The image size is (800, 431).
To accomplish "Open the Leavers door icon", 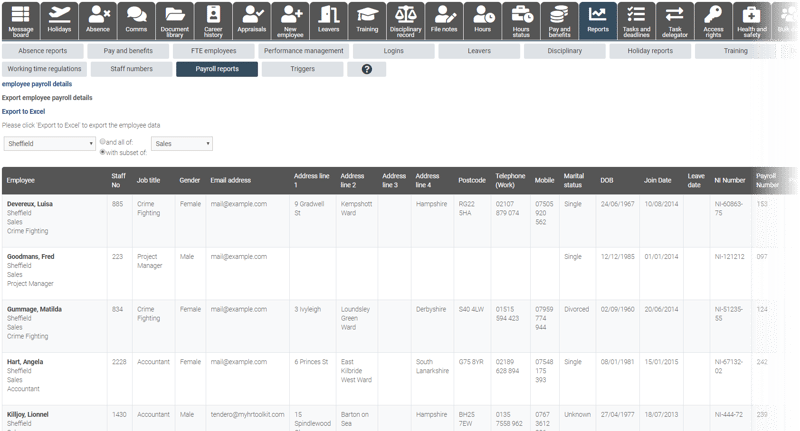I will pyautogui.click(x=329, y=21).
